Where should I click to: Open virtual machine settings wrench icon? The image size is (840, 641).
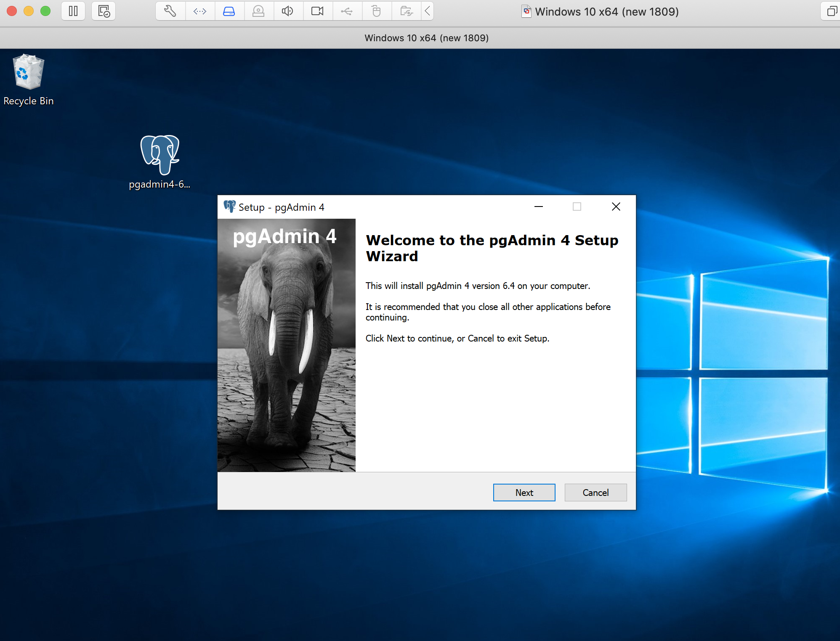pyautogui.click(x=170, y=11)
